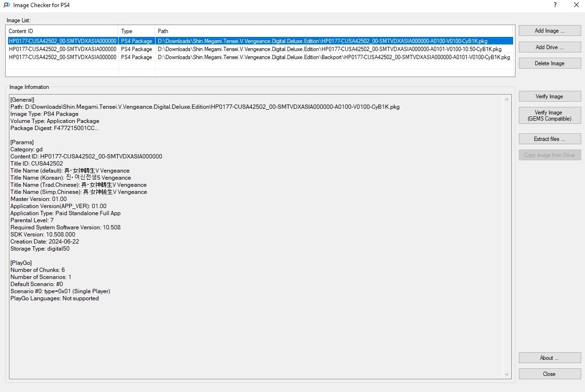585x392 pixels.
Task: Click the Image Type: PS4 Package line
Action: coord(44,114)
